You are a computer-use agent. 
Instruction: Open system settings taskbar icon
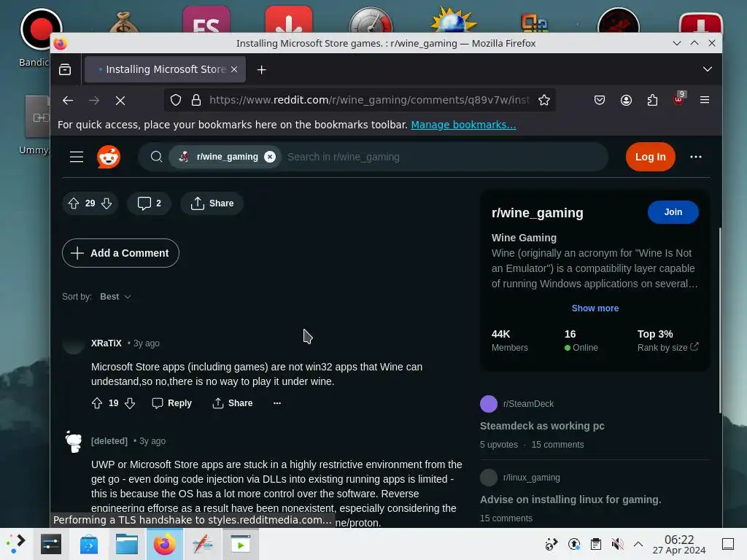pyautogui.click(x=51, y=544)
